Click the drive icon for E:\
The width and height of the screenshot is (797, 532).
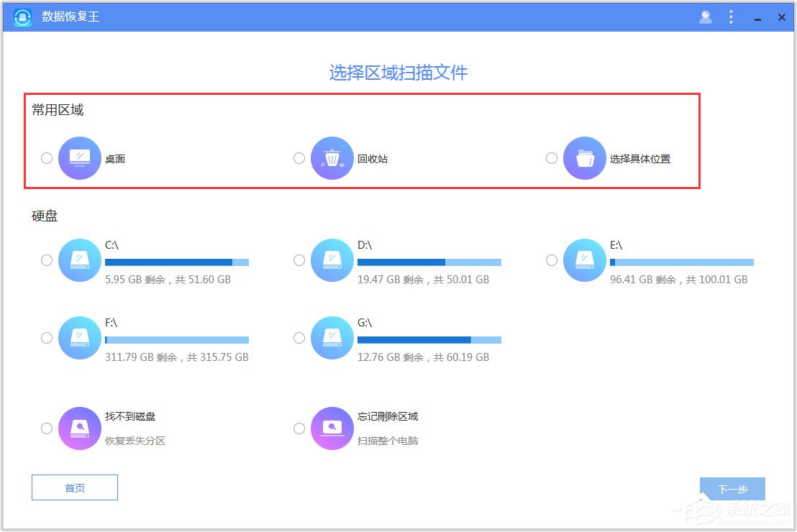point(584,261)
